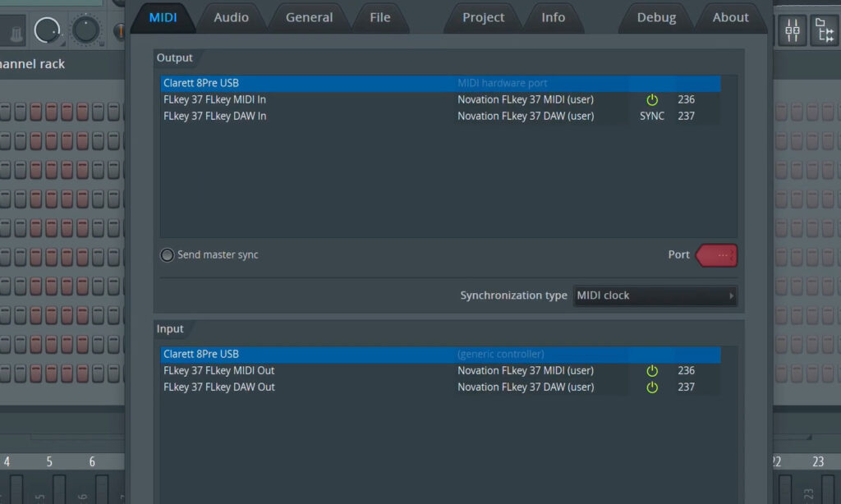Click MIDI hardware port label in Output
Image resolution: width=841 pixels, height=504 pixels.
502,83
